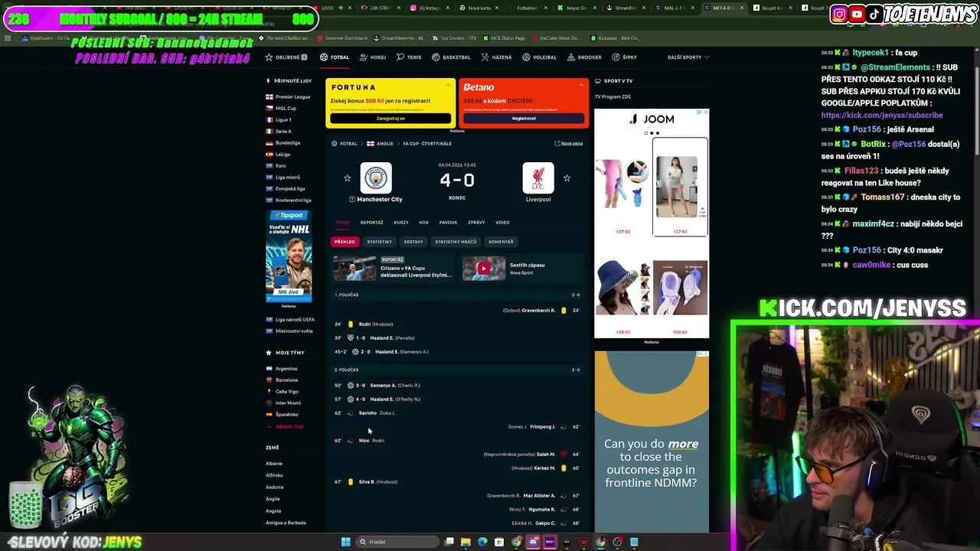Screen dimensions: 980x551
Task: Open the Šipky section icon
Action: 616,57
